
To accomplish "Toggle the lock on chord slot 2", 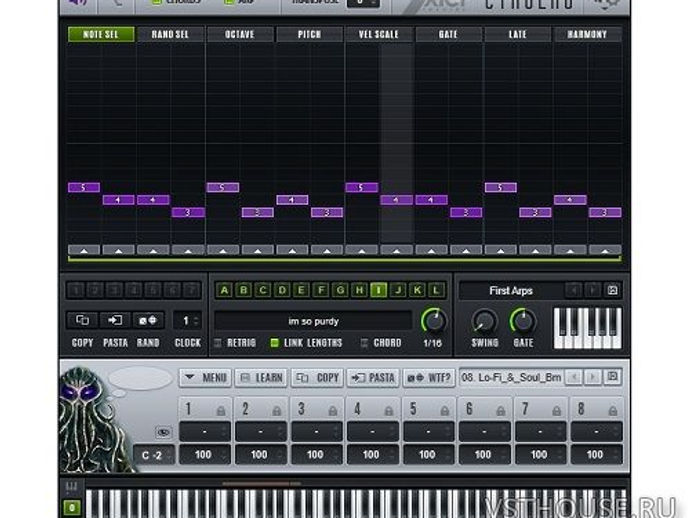I will tap(276, 411).
